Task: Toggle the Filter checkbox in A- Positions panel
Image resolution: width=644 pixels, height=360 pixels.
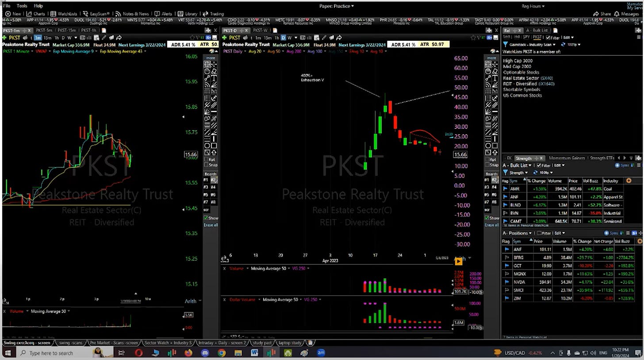Action: 539,233
